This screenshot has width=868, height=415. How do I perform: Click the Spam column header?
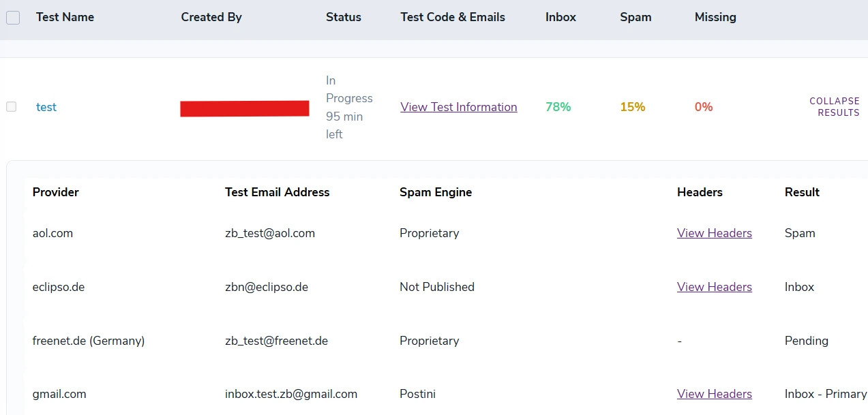pyautogui.click(x=635, y=17)
